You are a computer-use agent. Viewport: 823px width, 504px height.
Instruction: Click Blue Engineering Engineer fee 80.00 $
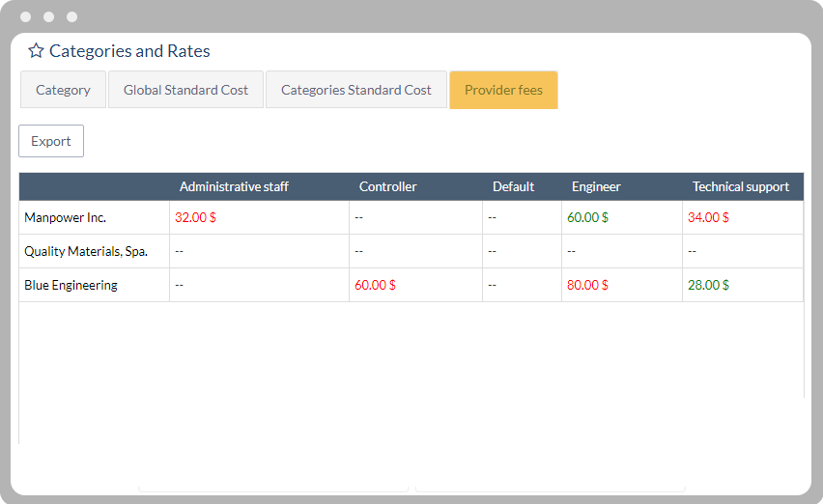(587, 285)
